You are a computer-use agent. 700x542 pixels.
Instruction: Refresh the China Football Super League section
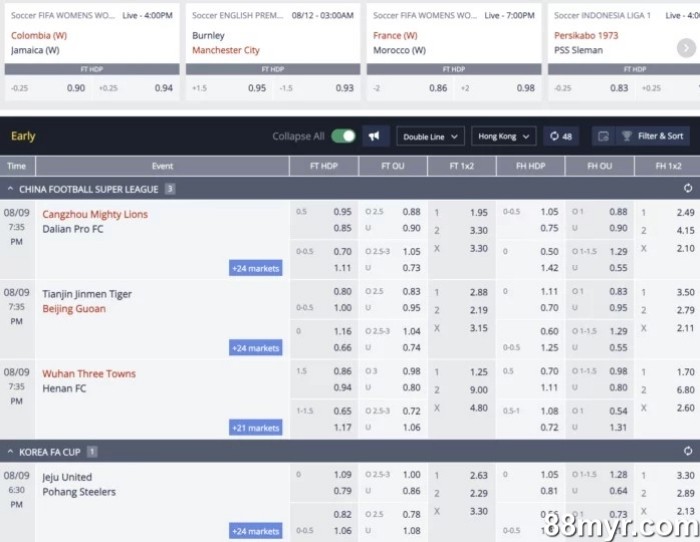[688, 188]
